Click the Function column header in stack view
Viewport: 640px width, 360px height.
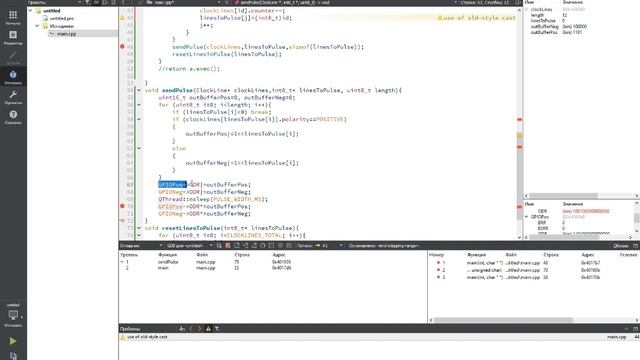[167, 255]
